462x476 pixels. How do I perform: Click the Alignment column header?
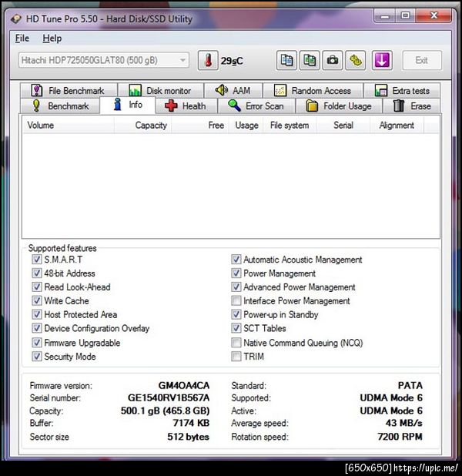click(x=397, y=126)
